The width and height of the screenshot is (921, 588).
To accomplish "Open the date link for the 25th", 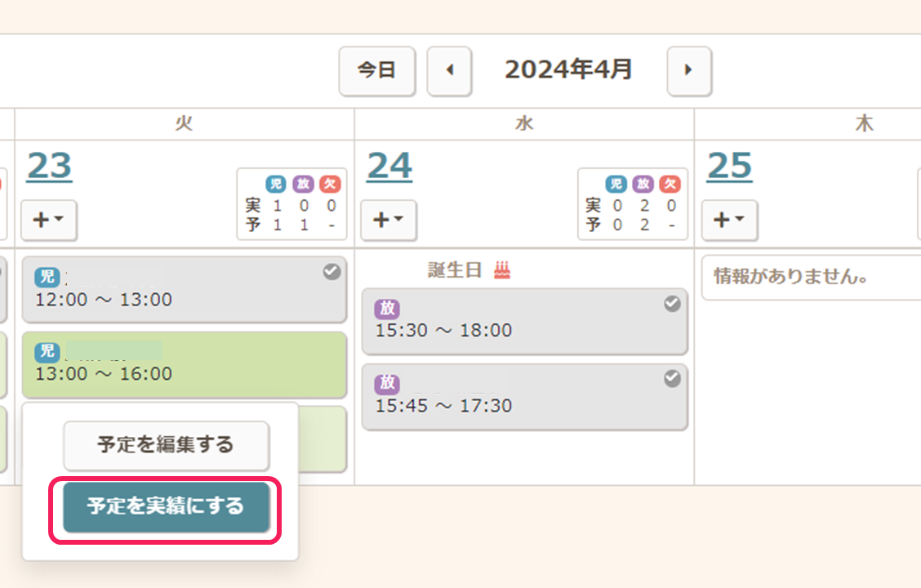I will coord(729,167).
